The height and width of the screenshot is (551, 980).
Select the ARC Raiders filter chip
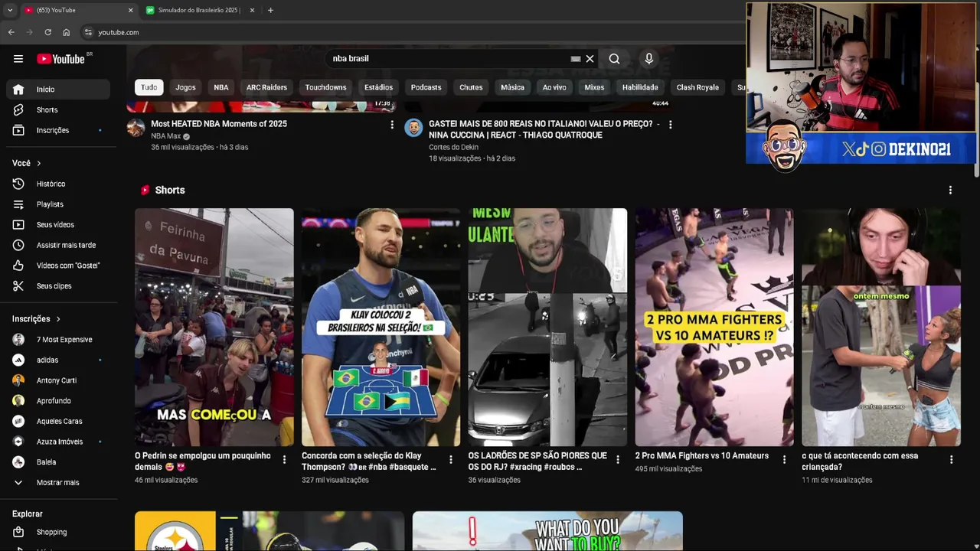pyautogui.click(x=266, y=87)
